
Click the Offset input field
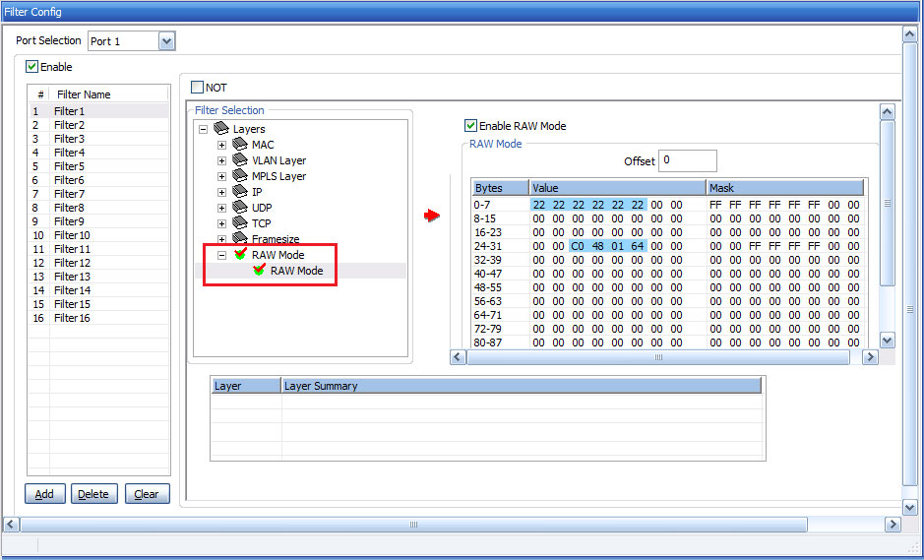coord(687,161)
